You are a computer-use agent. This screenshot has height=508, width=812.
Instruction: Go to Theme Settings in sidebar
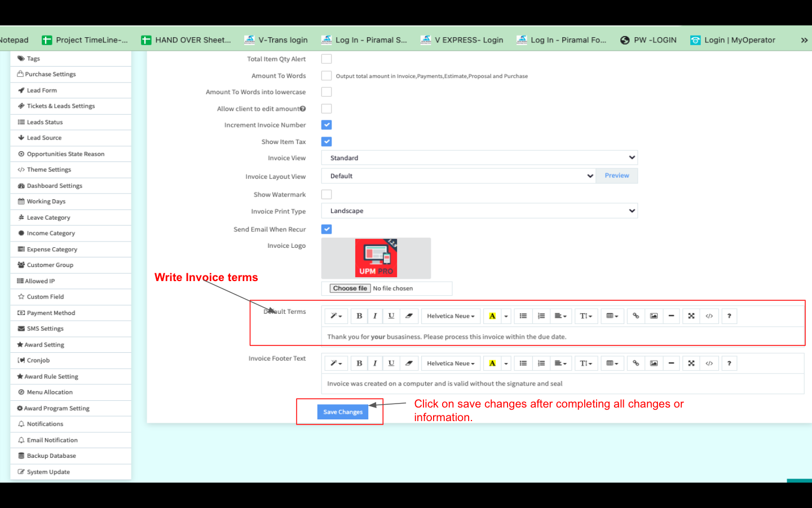(x=49, y=170)
